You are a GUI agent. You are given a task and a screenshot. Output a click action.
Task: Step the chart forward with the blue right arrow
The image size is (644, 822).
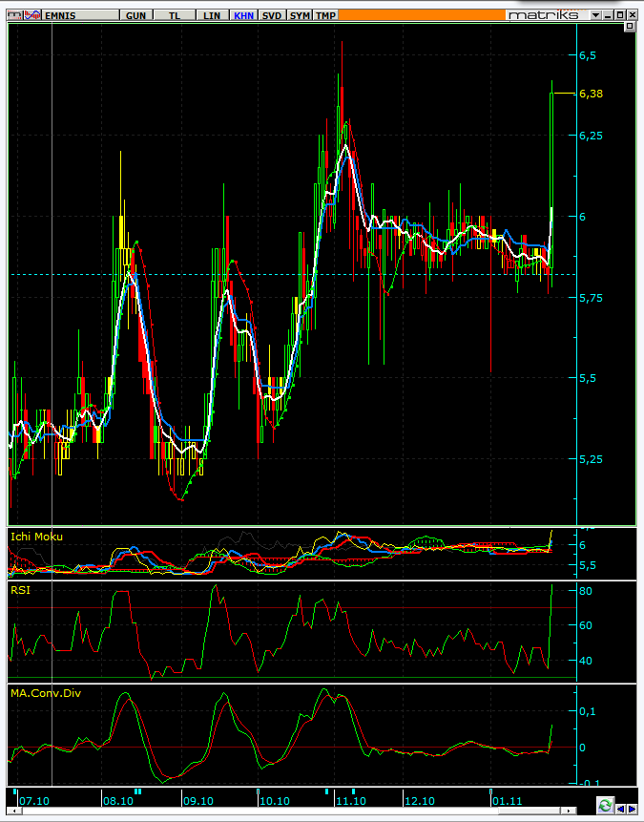[632, 809]
